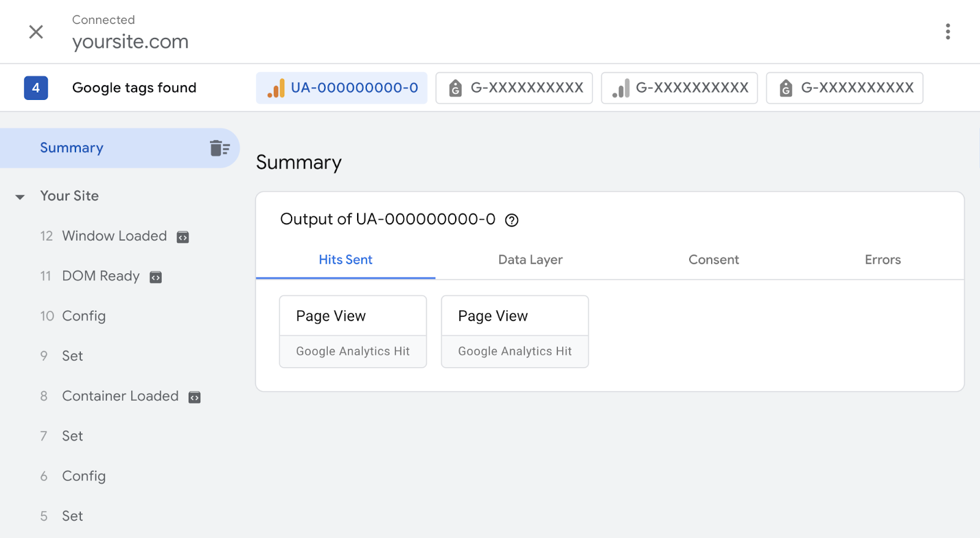The height and width of the screenshot is (538, 980).
Task: Click the clear events trash icon
Action: pyautogui.click(x=219, y=148)
